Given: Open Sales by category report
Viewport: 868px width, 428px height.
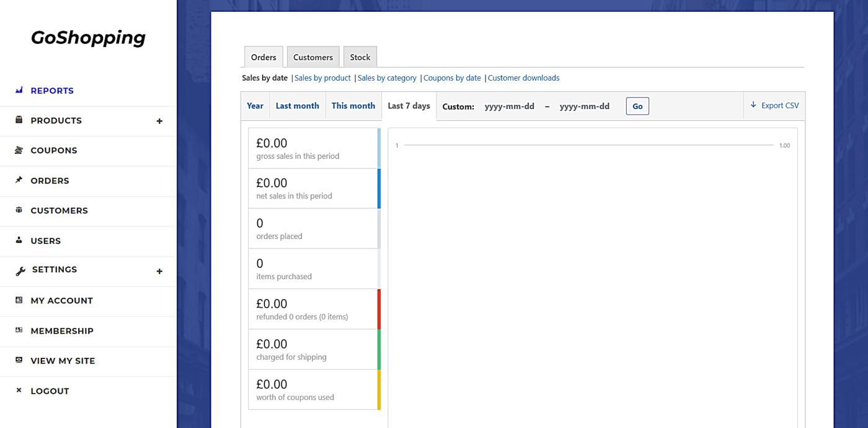Looking at the screenshot, I should click(x=387, y=78).
